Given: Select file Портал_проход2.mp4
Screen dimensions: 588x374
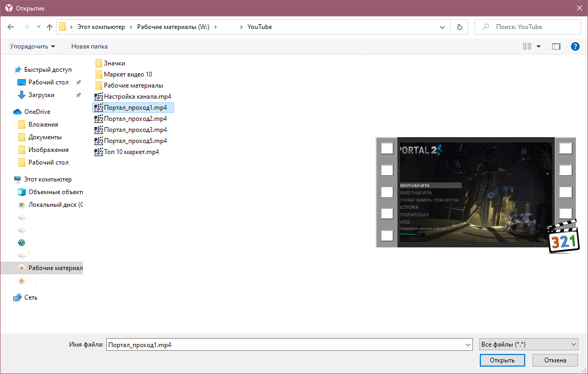Looking at the screenshot, I should [x=130, y=119].
